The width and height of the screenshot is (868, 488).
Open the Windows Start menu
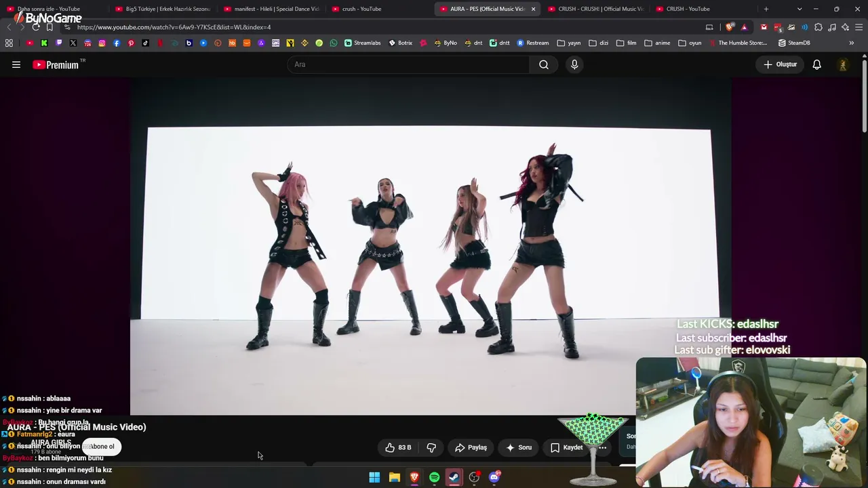click(374, 477)
